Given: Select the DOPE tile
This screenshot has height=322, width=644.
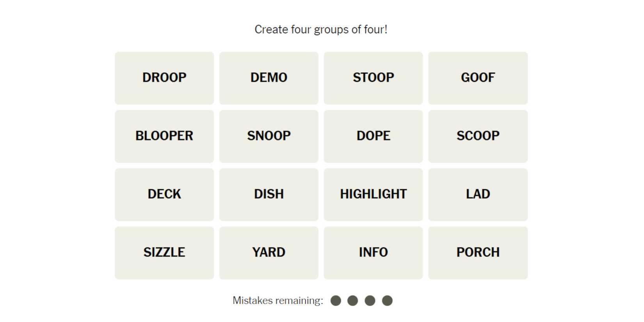Looking at the screenshot, I should click(373, 136).
